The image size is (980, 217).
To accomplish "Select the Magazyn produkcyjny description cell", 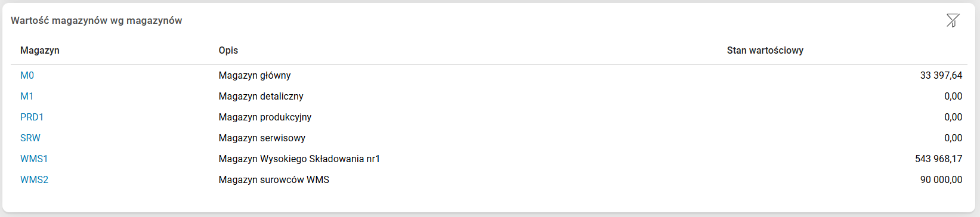I will tap(265, 117).
